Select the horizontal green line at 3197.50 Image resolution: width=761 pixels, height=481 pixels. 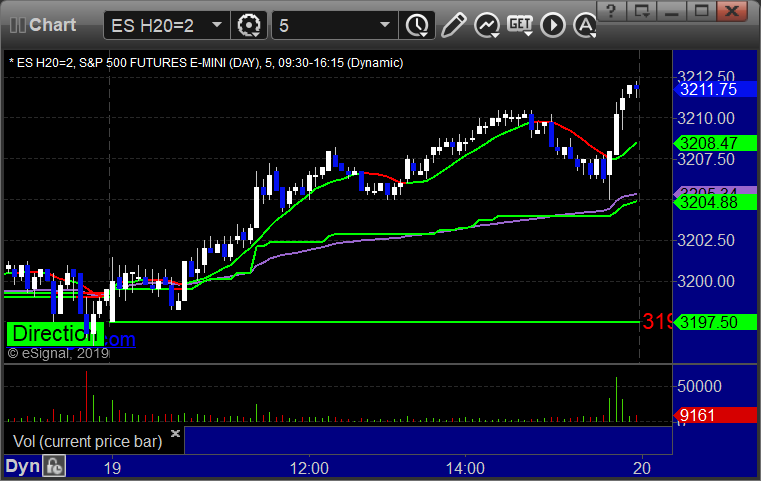pos(375,322)
